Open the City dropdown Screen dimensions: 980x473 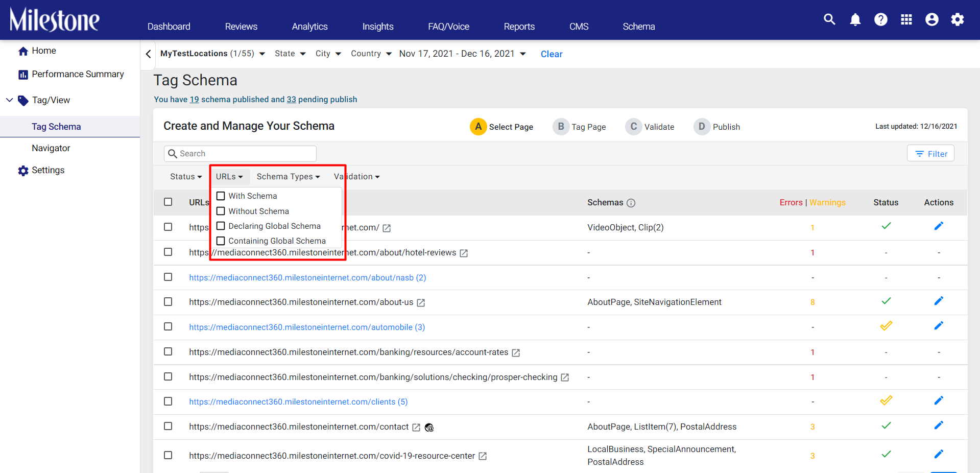coord(328,54)
